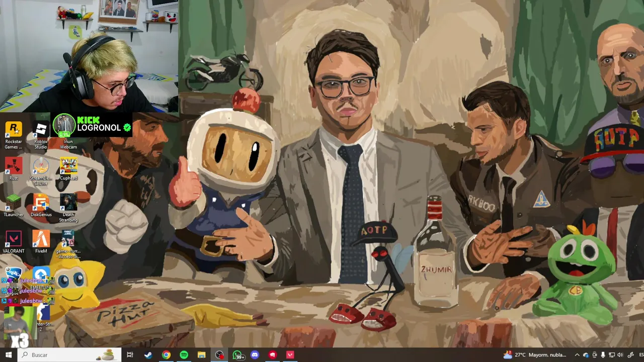Open Steam from the taskbar
This screenshot has height=362, width=644.
148,355
